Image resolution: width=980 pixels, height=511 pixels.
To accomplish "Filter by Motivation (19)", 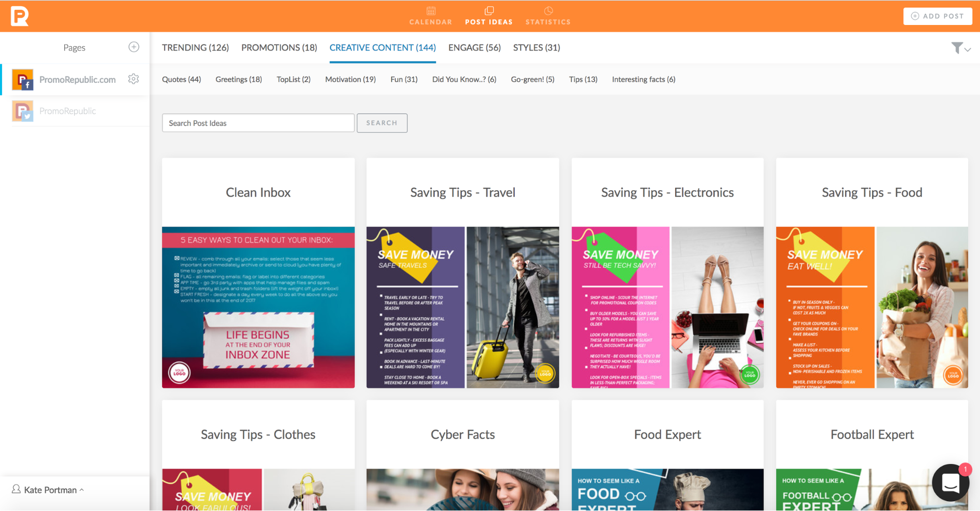I will pos(351,79).
